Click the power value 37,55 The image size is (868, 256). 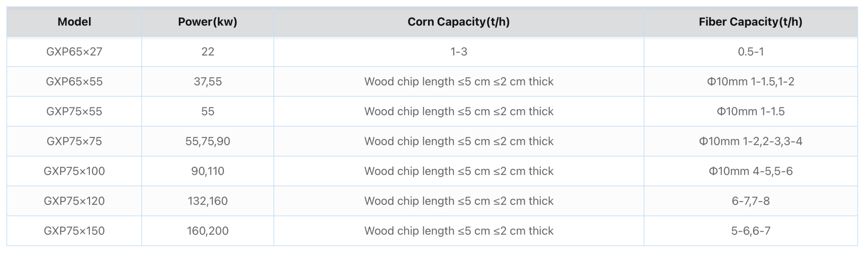coord(207,82)
